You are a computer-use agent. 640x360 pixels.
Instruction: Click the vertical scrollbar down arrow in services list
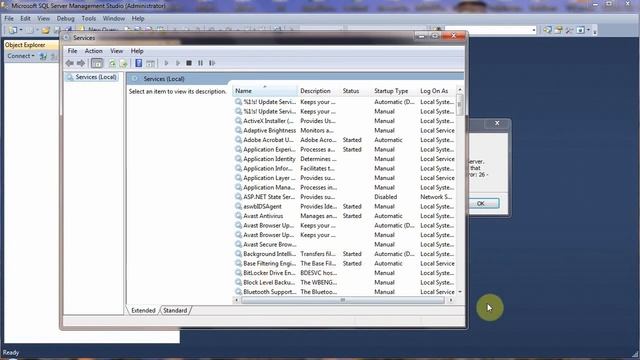tap(460, 292)
